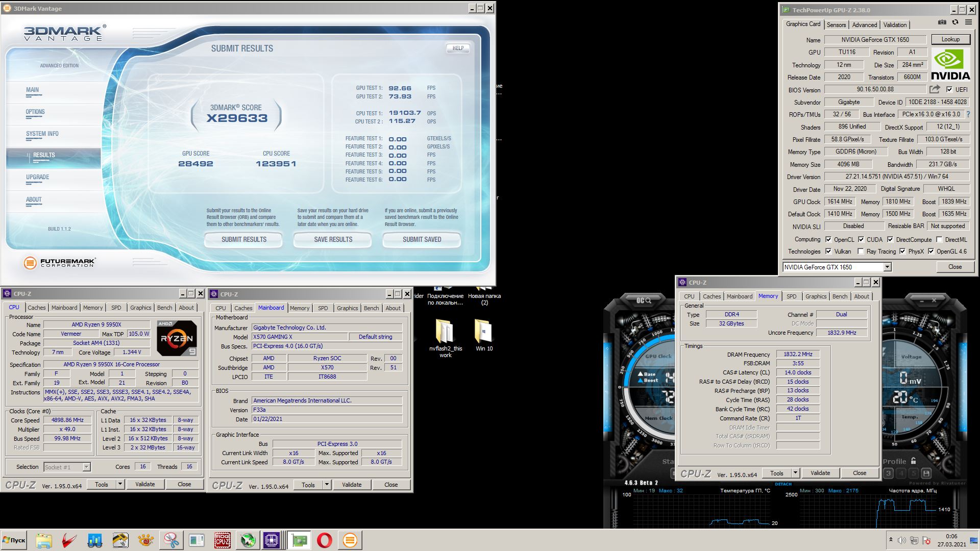980x551 pixels.
Task: Click the HELP button in 3DMark Vantage
Action: click(x=458, y=48)
